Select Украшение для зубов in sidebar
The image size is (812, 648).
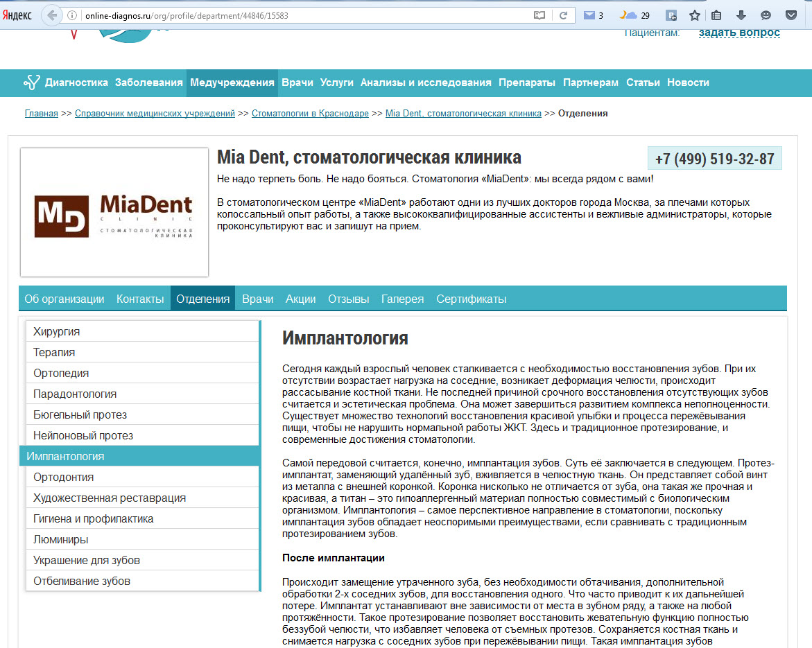142,560
